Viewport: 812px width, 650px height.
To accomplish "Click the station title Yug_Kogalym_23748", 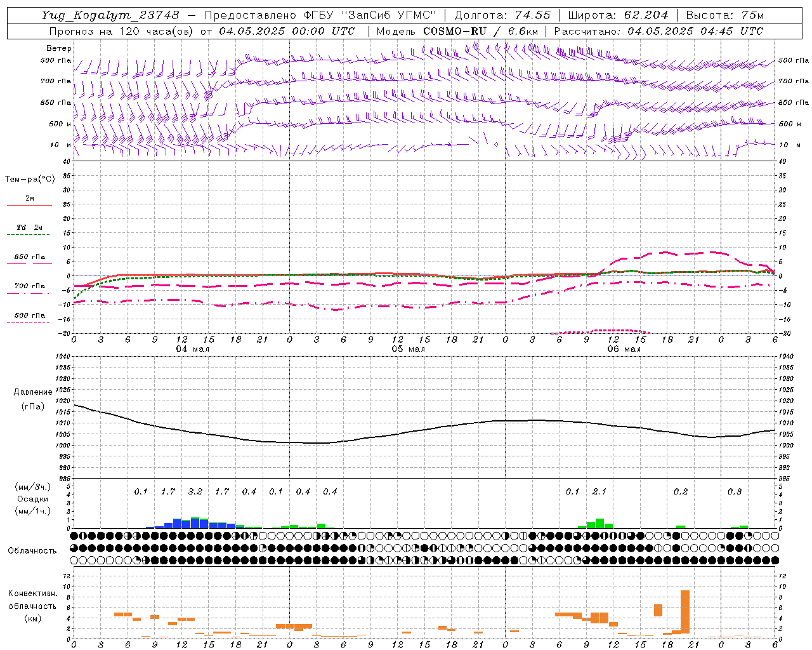I will pos(110,15).
